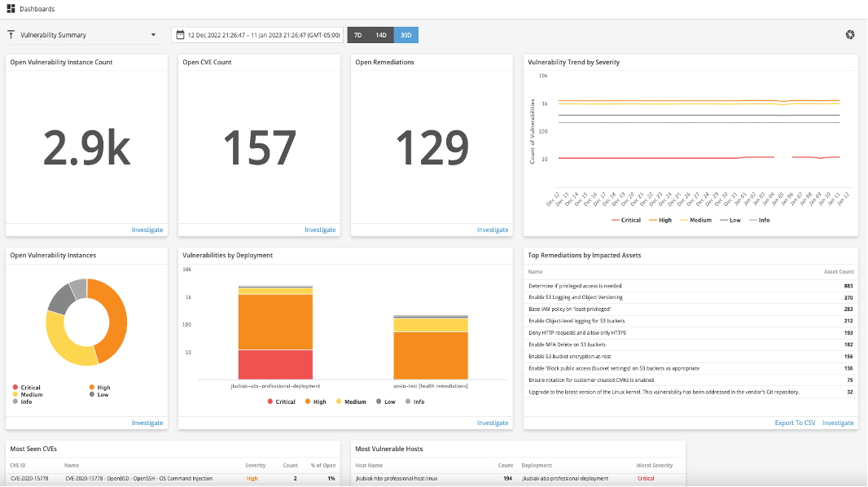Click Medium line marker in trend legend

[685, 220]
